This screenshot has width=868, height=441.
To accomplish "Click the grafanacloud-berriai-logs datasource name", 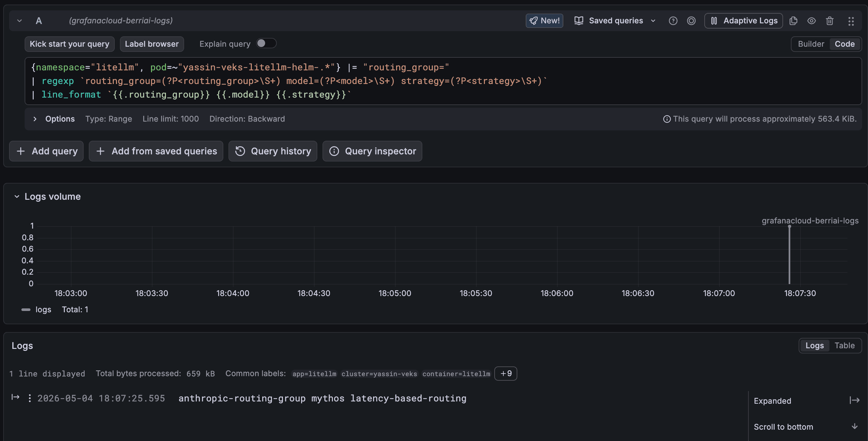I will pos(121,21).
